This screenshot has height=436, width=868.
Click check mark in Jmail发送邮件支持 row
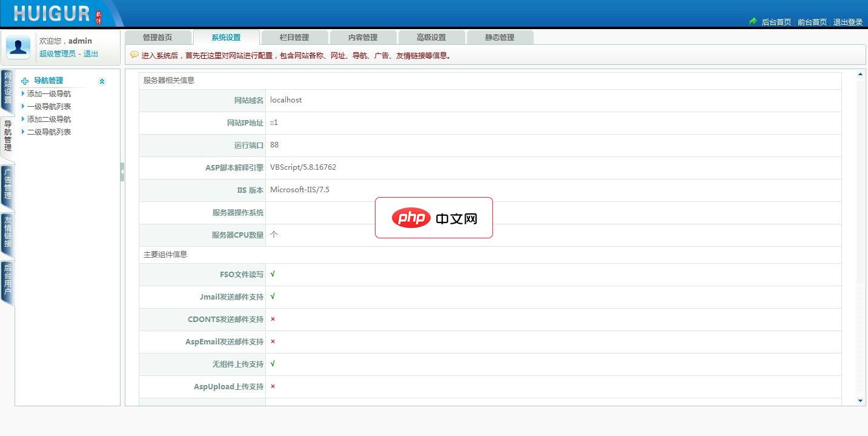(x=273, y=297)
